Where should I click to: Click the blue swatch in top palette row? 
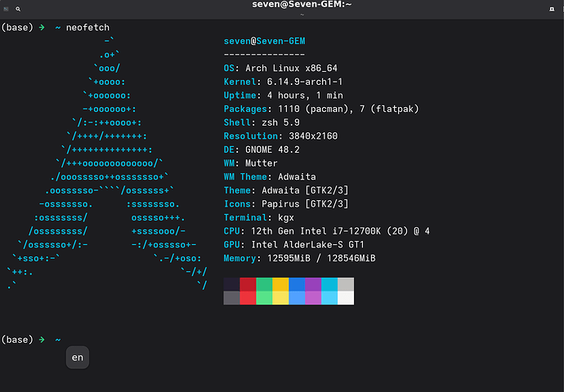point(297,284)
